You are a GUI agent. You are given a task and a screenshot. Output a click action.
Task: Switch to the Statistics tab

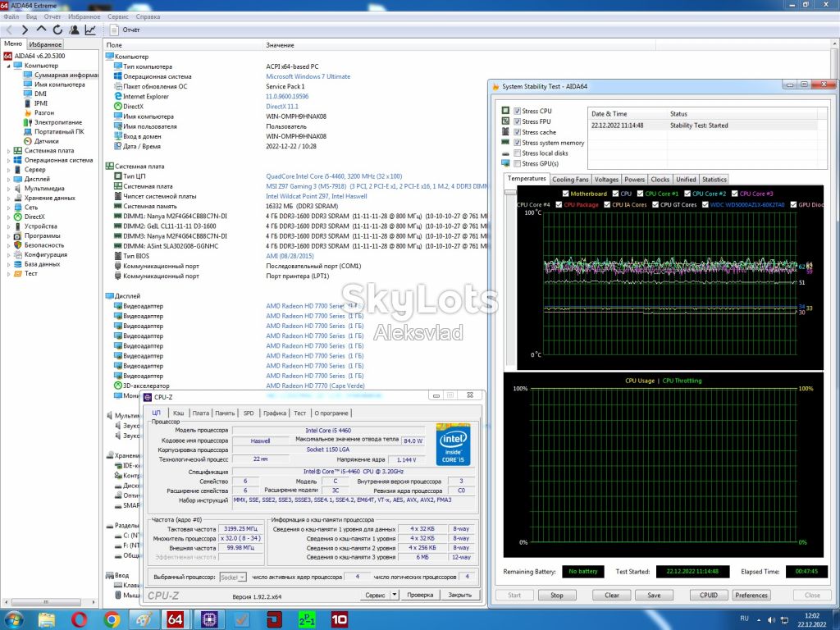coord(714,180)
